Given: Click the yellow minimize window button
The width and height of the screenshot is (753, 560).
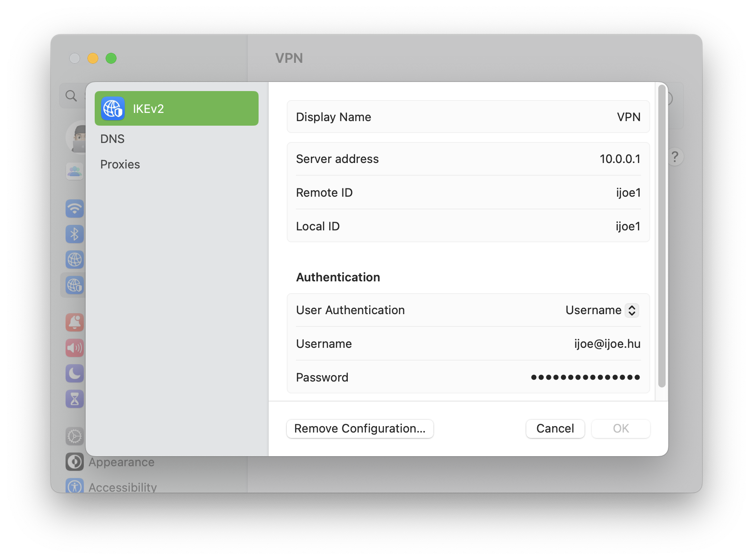Looking at the screenshot, I should point(93,58).
